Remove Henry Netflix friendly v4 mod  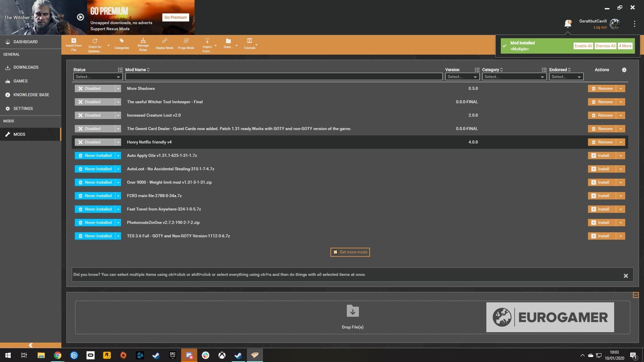click(x=602, y=142)
